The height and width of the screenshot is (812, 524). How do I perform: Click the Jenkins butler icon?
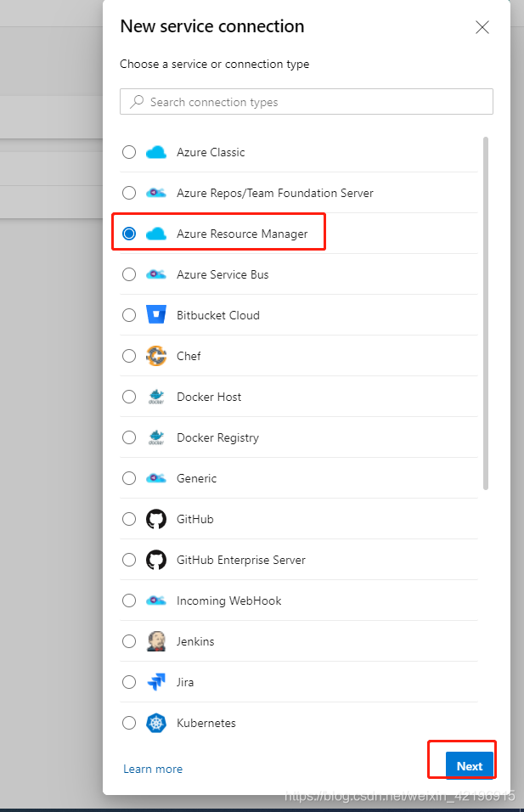click(156, 641)
